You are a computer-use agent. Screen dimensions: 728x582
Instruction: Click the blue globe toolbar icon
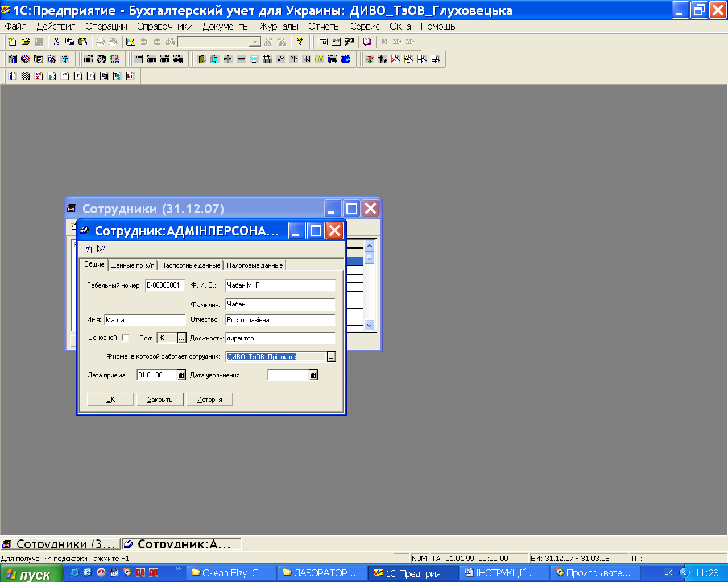tap(346, 59)
